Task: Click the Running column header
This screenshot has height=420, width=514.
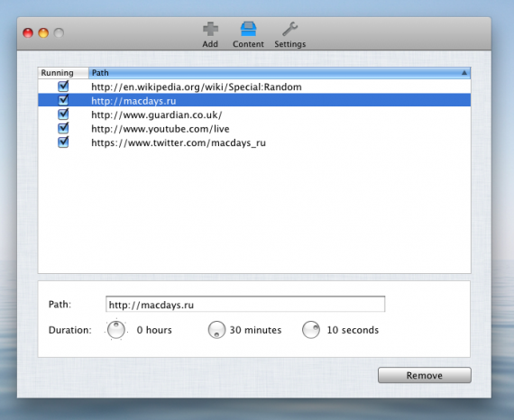Action: tap(63, 73)
